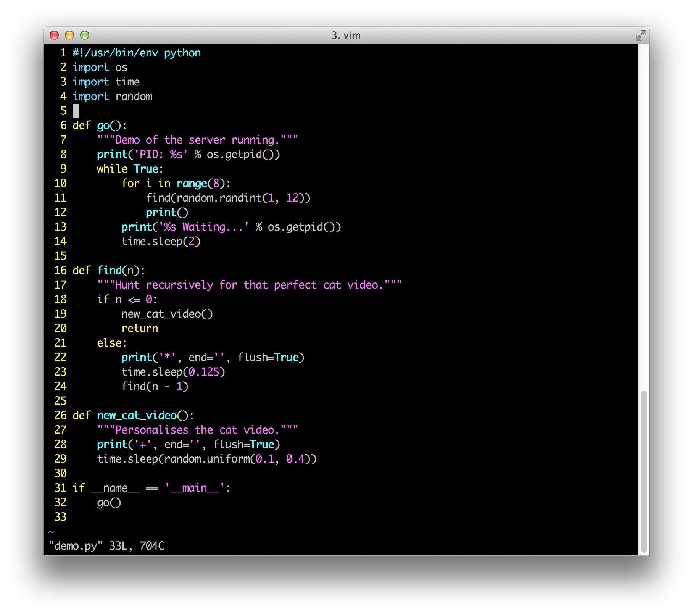The width and height of the screenshot is (693, 616).
Task: Click 'time.sleep(0.125)' on line 23
Action: pos(173,372)
